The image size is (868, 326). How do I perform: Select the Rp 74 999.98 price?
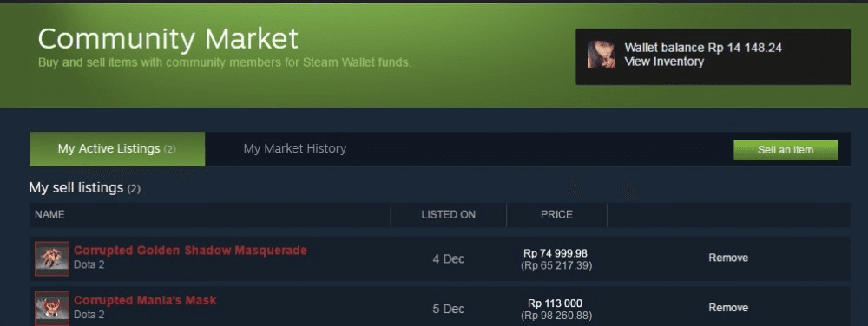pyautogui.click(x=556, y=253)
